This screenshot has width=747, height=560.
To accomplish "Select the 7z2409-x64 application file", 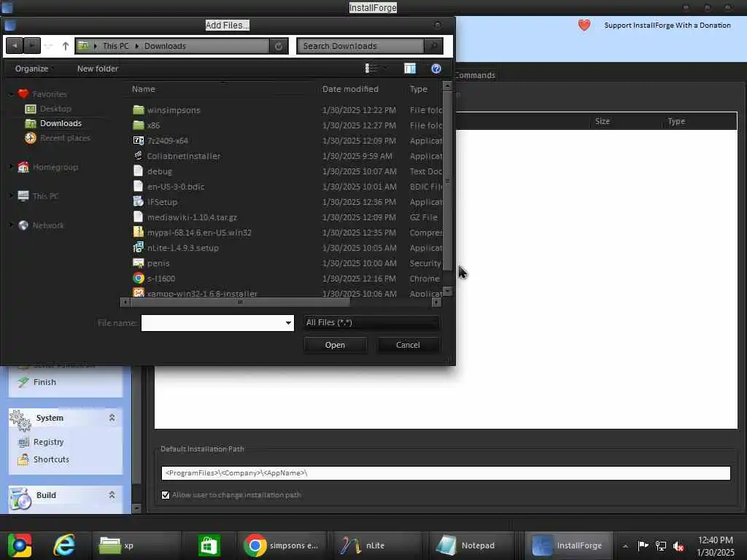I will 160,141.
